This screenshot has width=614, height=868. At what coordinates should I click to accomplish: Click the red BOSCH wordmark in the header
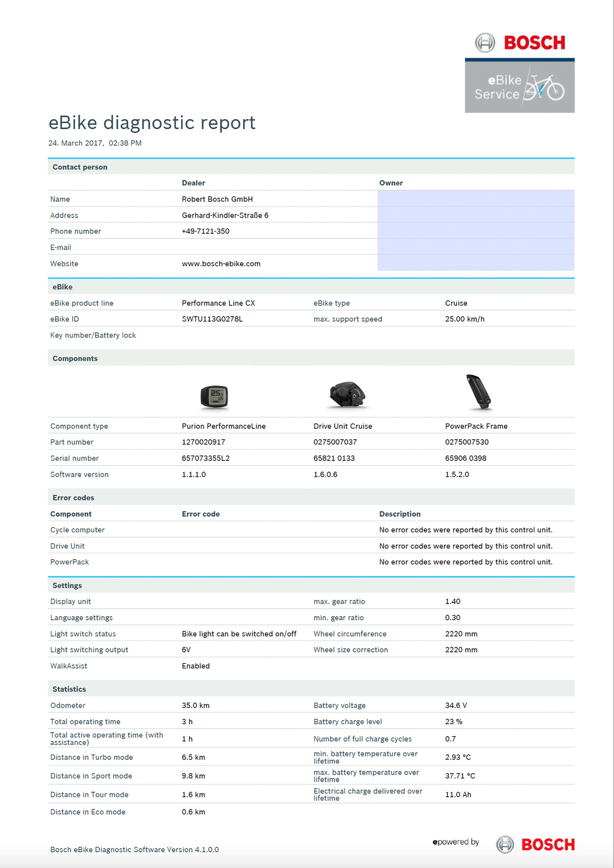point(534,43)
